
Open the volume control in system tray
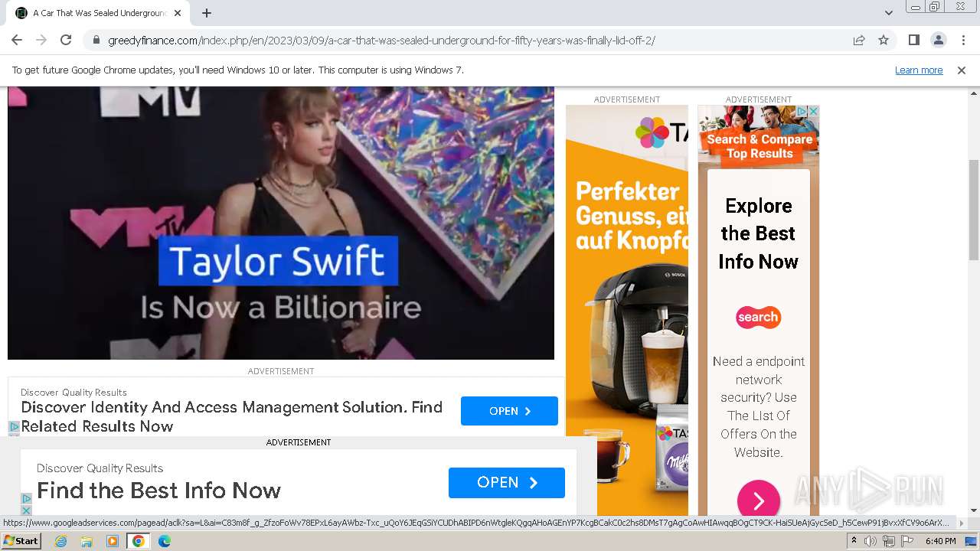(871, 541)
